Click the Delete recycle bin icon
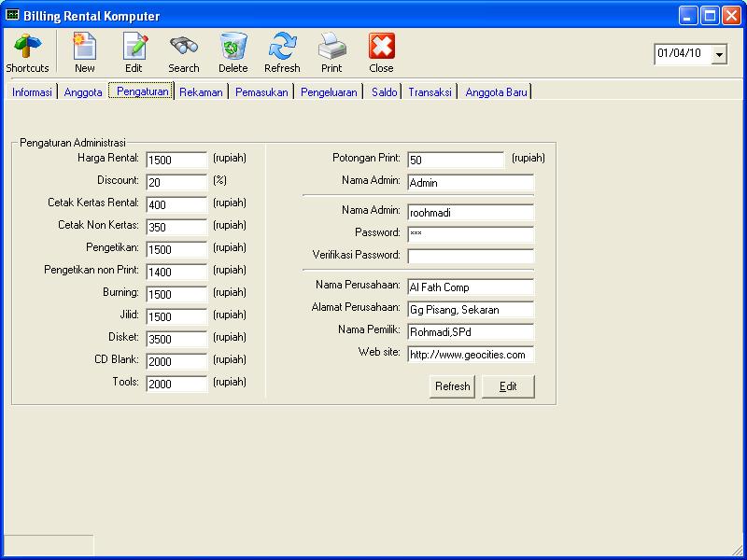Image resolution: width=747 pixels, height=560 pixels. [x=233, y=47]
